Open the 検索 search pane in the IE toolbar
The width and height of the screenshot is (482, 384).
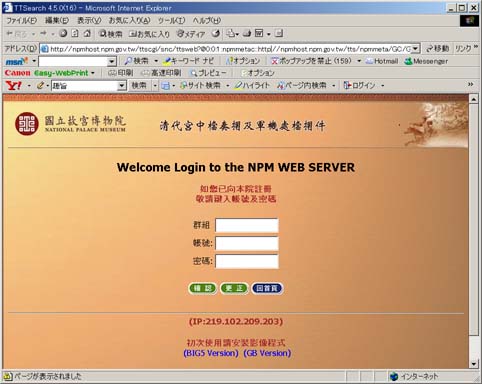pos(111,34)
